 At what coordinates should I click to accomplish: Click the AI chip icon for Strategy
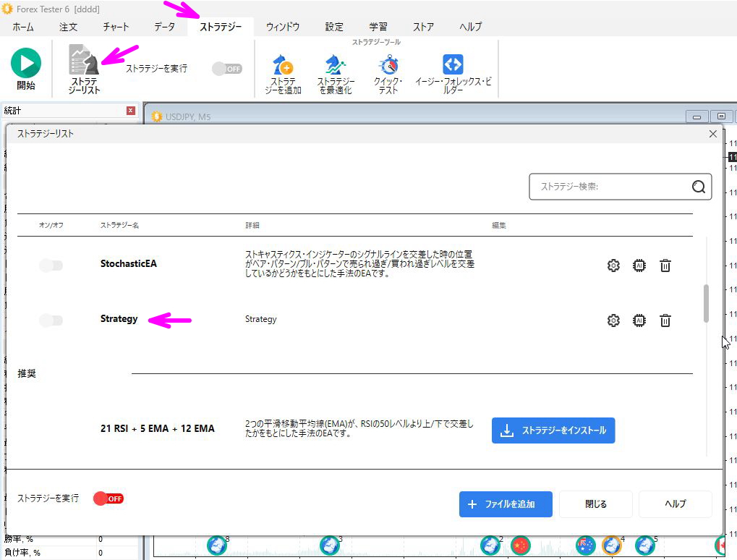click(x=639, y=321)
